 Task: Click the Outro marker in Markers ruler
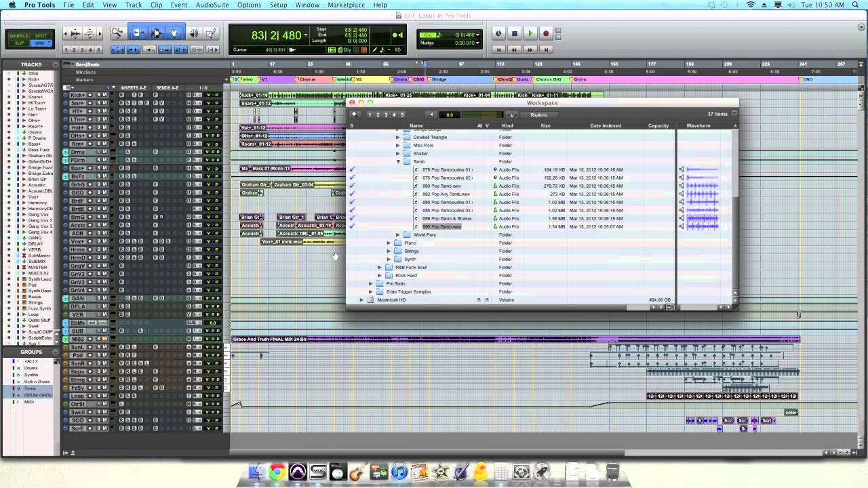(580, 79)
